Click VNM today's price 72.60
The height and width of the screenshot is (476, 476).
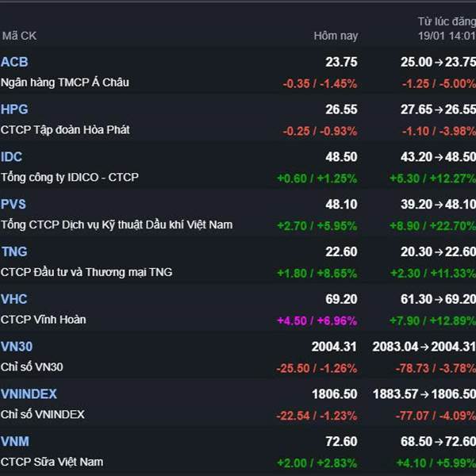point(341,441)
